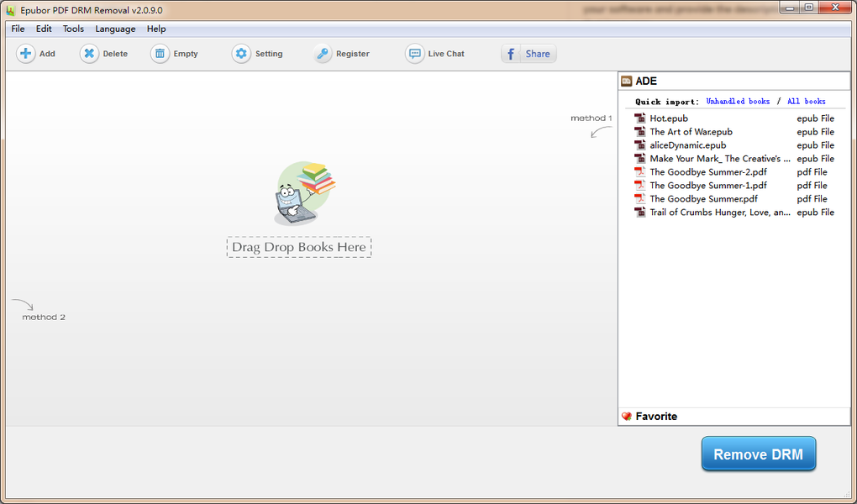The height and width of the screenshot is (504, 857).
Task: Click the Hot.epub file icon
Action: tap(639, 118)
